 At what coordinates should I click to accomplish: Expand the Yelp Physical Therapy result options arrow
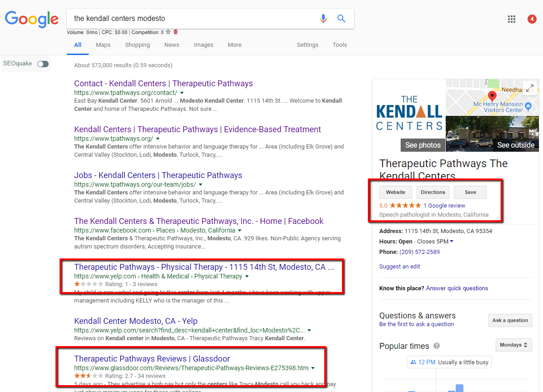tap(247, 277)
